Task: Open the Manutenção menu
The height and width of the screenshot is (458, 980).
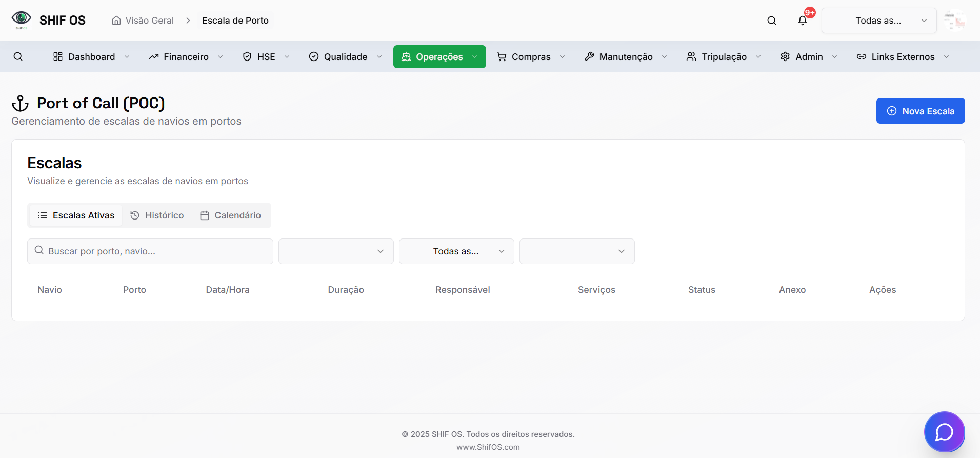Action: (626, 56)
